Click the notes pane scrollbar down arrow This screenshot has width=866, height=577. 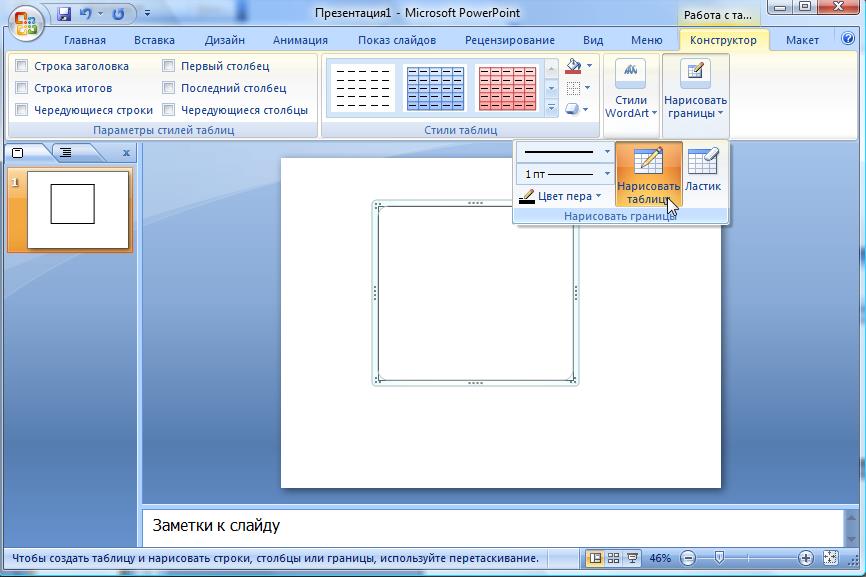[x=851, y=538]
